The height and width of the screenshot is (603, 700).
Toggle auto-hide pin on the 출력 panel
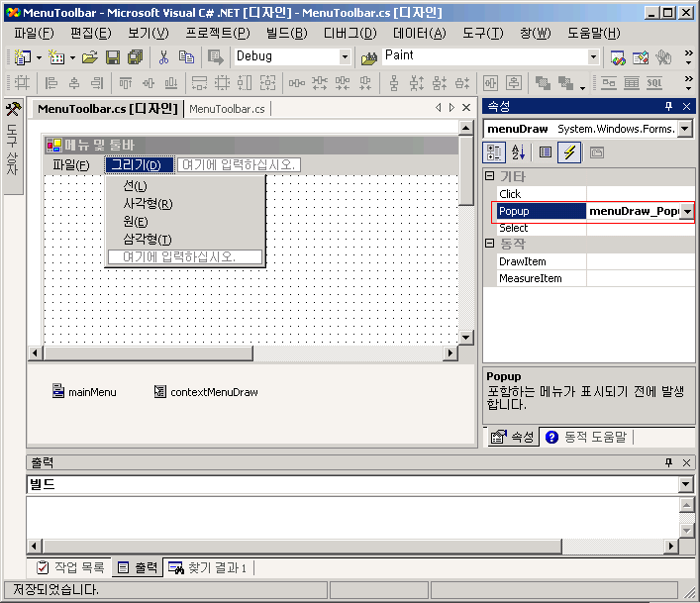tap(668, 462)
